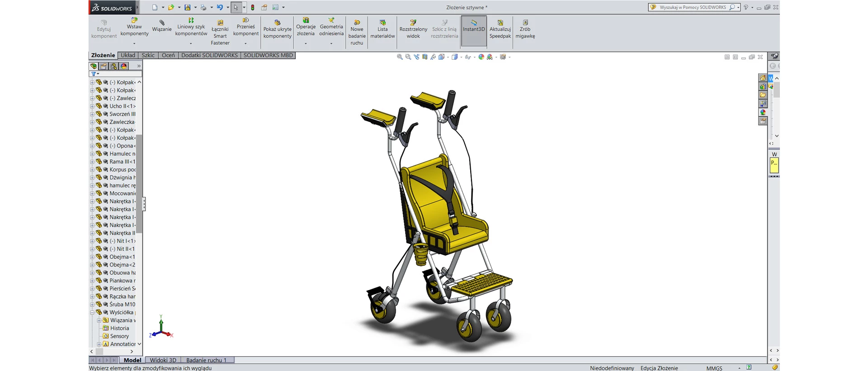Click Pokaż ukryte komponenty icon
The image size is (868, 371).
(x=278, y=23)
